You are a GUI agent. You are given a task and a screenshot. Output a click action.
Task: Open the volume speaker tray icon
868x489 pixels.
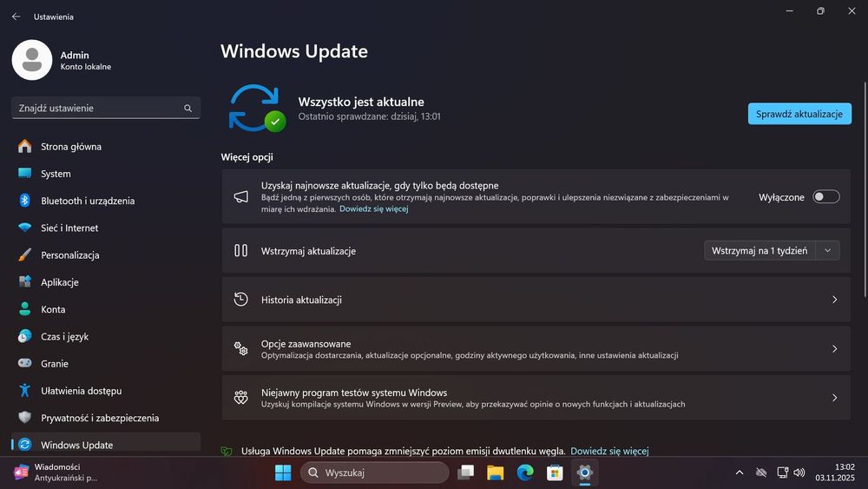tap(799, 472)
